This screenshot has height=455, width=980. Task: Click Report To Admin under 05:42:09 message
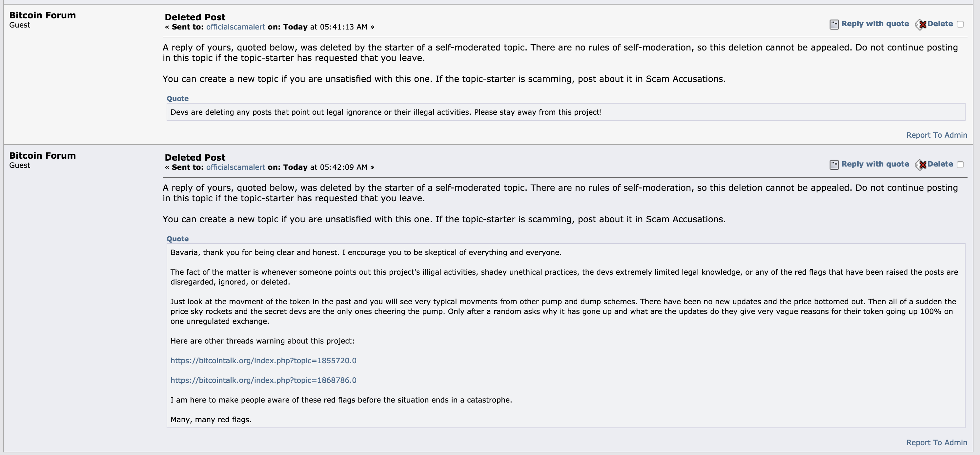coord(937,443)
